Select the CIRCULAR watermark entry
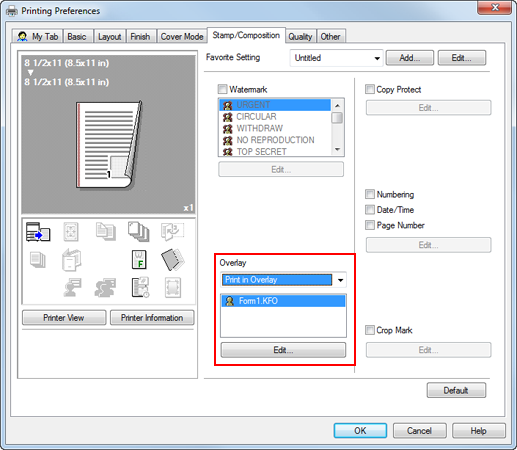The height and width of the screenshot is (450, 517). pyautogui.click(x=275, y=117)
